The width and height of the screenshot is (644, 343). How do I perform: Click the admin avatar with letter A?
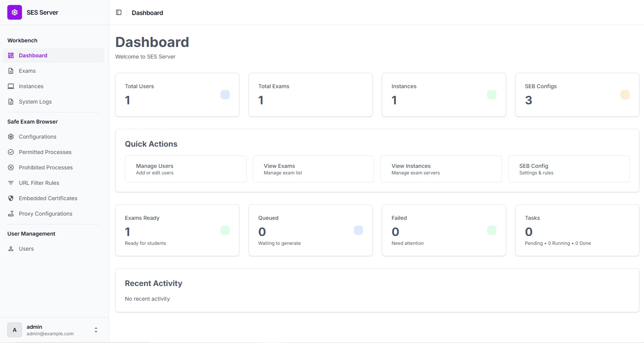pyautogui.click(x=15, y=330)
